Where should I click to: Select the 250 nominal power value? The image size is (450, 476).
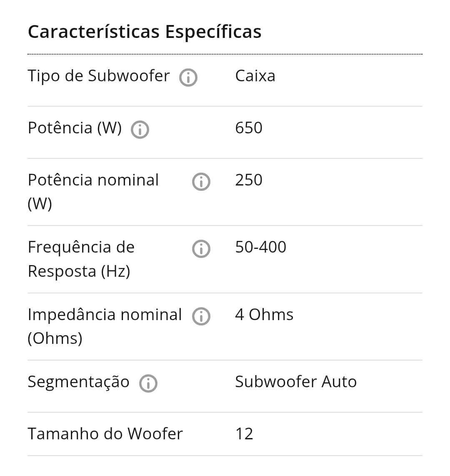(x=249, y=180)
